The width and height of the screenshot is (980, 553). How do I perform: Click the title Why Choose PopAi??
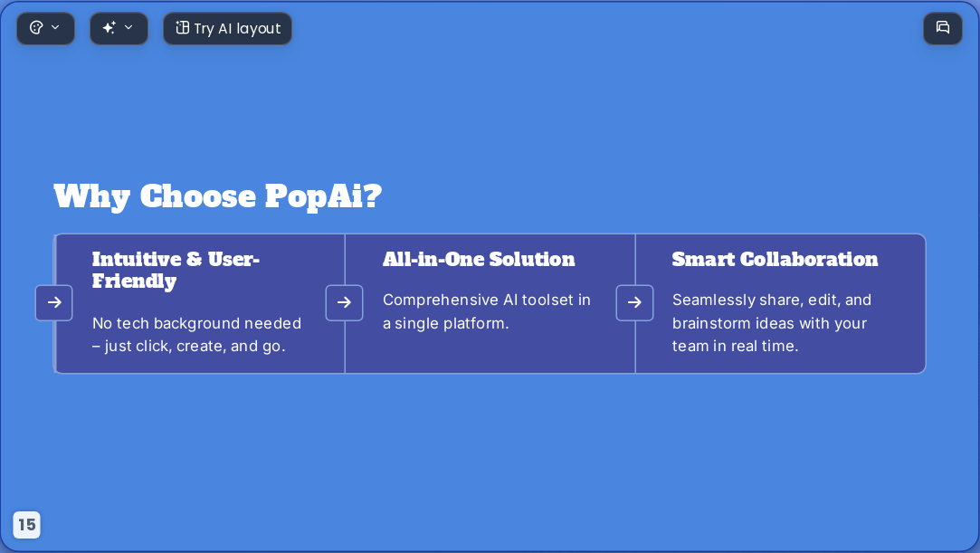[x=217, y=196]
